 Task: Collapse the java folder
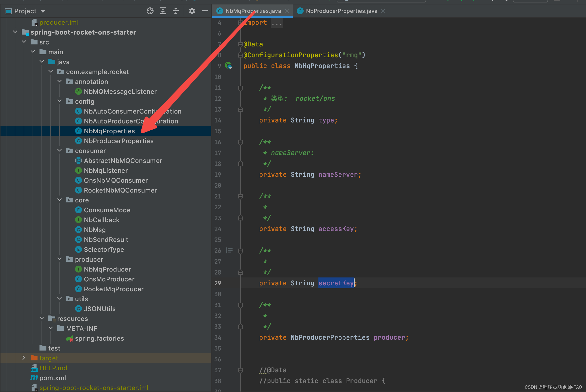tap(42, 62)
